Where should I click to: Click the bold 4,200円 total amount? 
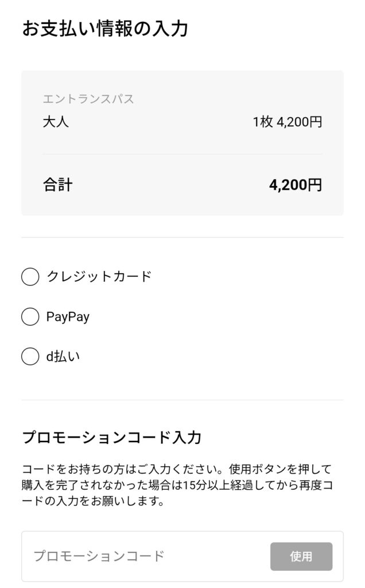pos(295,185)
